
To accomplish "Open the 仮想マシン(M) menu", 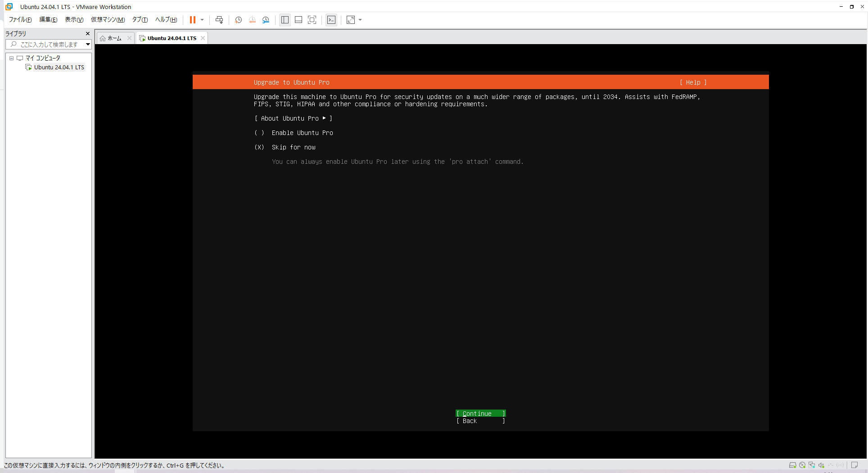I will pos(108,20).
